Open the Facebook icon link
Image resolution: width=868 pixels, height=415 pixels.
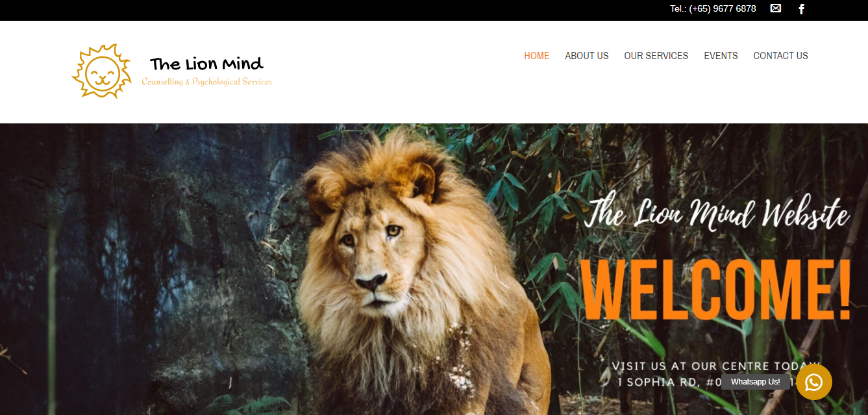pos(802,9)
